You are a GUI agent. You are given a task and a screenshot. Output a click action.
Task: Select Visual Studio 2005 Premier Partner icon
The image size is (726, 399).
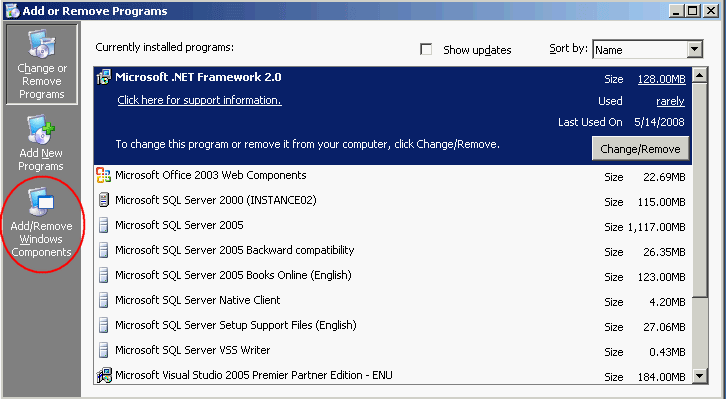point(104,375)
